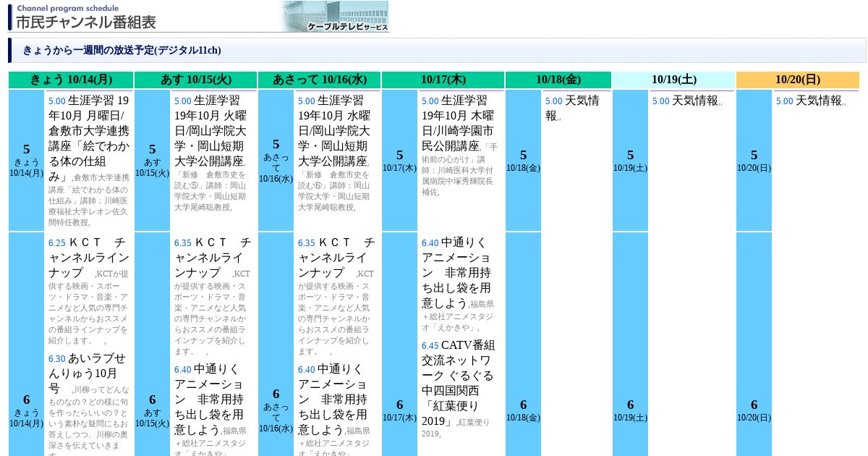Image resolution: width=868 pixels, height=456 pixels.
Task: Open Monday 5.00 生涯学習 倉敷市大学連携講座 program
Action: pyautogui.click(x=89, y=138)
